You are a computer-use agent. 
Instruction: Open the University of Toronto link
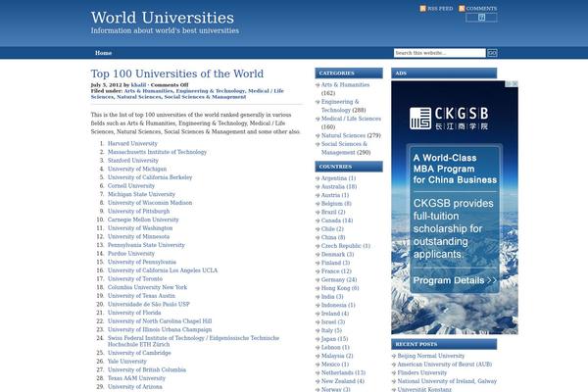[x=135, y=278]
